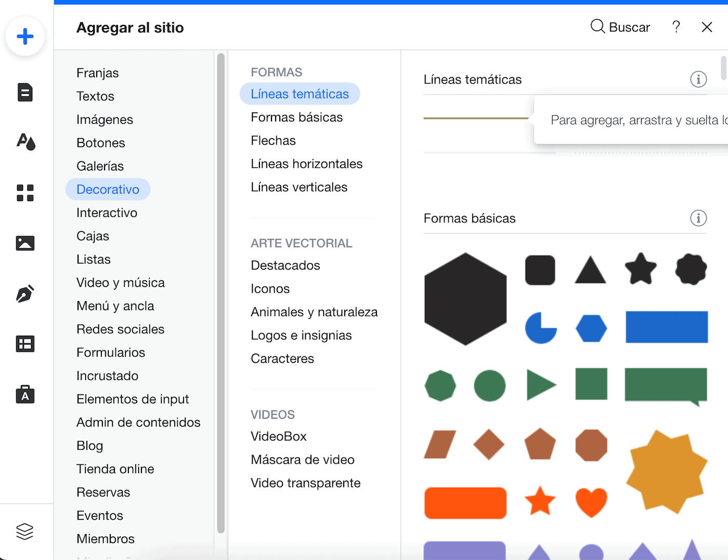Select the orange rounded rectangle shape
This screenshot has width=728, height=560.
tap(465, 503)
